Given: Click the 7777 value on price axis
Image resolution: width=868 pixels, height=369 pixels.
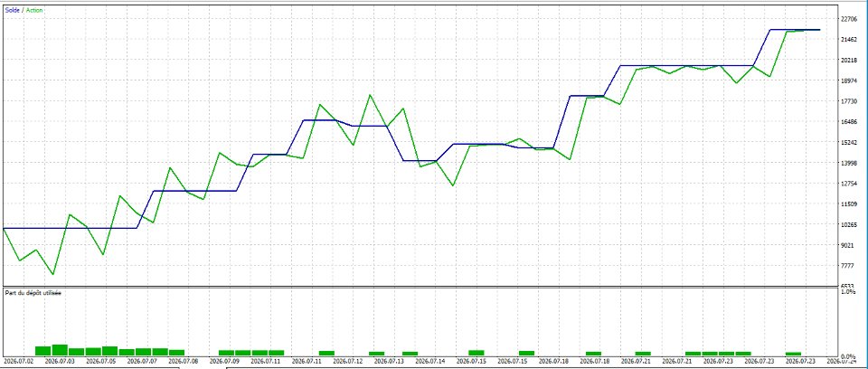Looking at the screenshot, I should coord(849,266).
